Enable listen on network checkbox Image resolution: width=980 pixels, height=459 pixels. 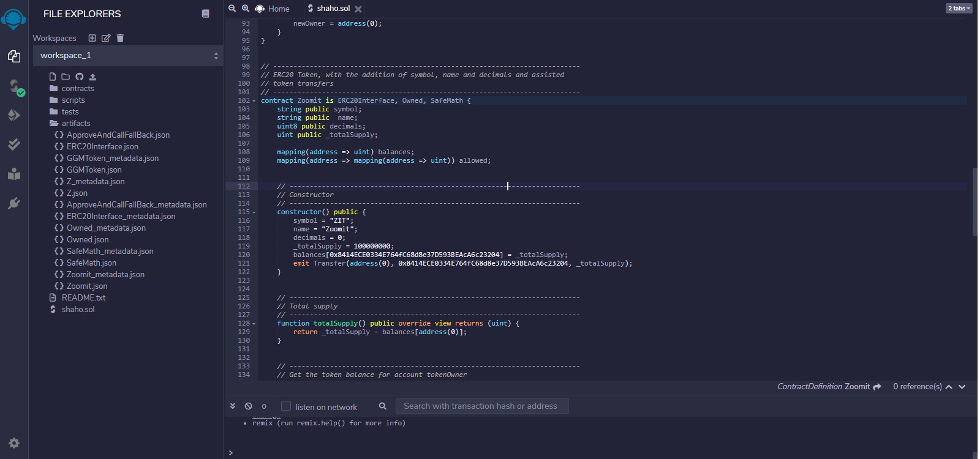pos(285,406)
